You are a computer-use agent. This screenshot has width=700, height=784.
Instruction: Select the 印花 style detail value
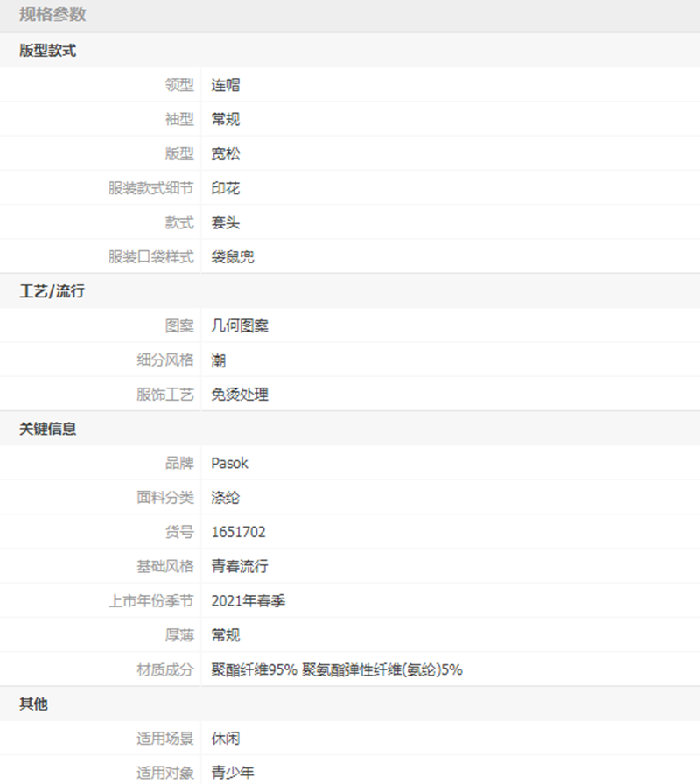226,188
